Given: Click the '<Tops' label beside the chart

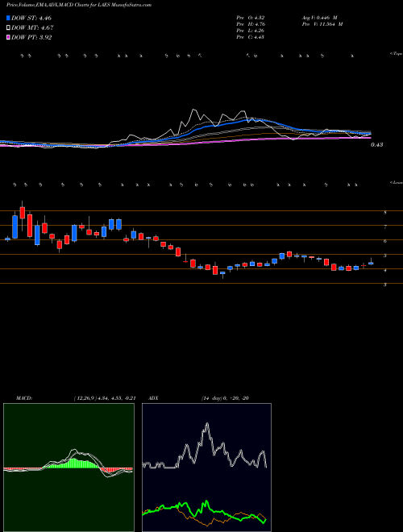Looking at the screenshot, I should pos(397,54).
